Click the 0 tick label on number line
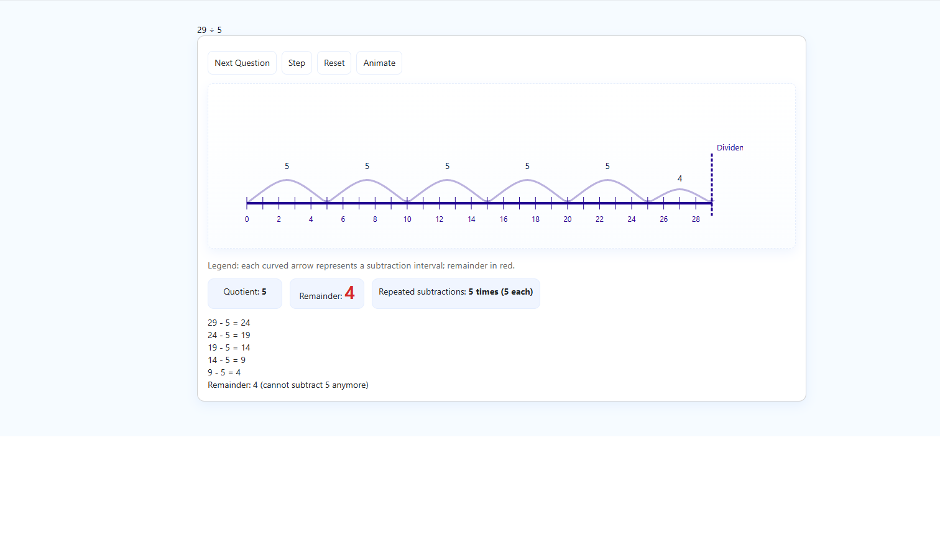Viewport: 940px width, 560px height. tap(247, 219)
